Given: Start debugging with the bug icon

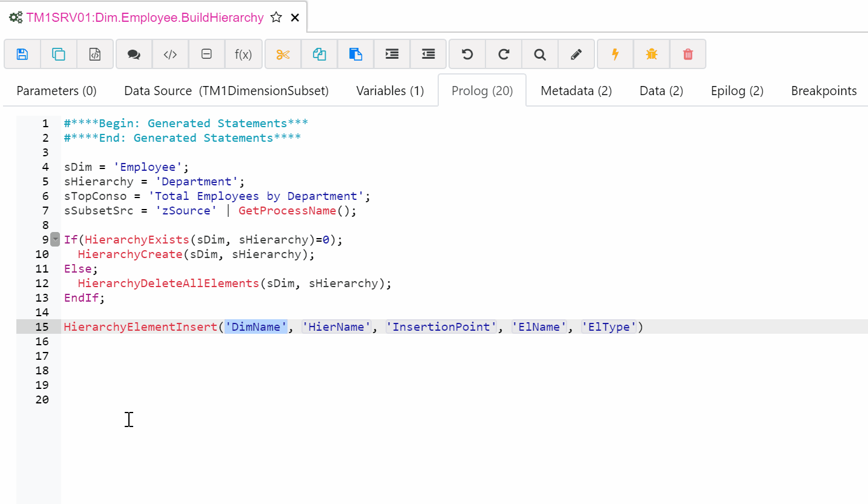Looking at the screenshot, I should pyautogui.click(x=651, y=54).
